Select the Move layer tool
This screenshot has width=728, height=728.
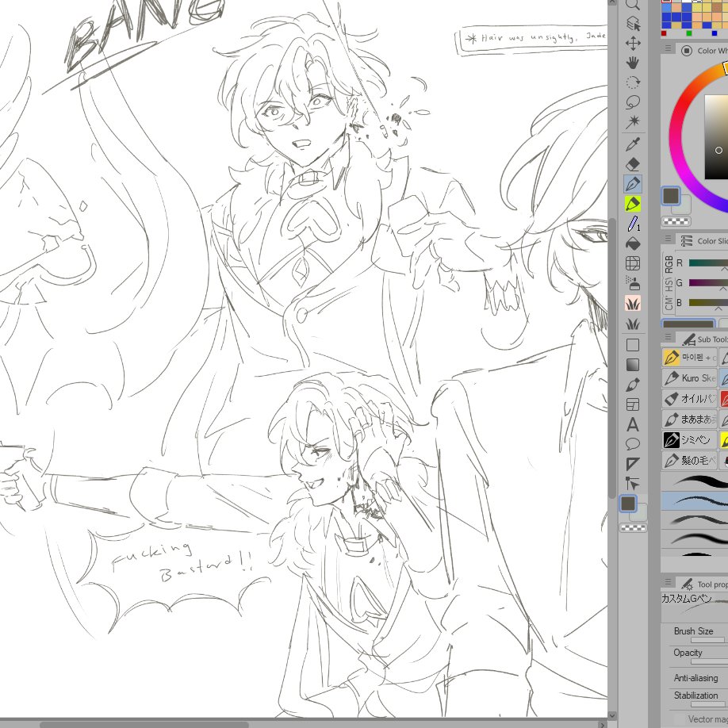point(633,43)
